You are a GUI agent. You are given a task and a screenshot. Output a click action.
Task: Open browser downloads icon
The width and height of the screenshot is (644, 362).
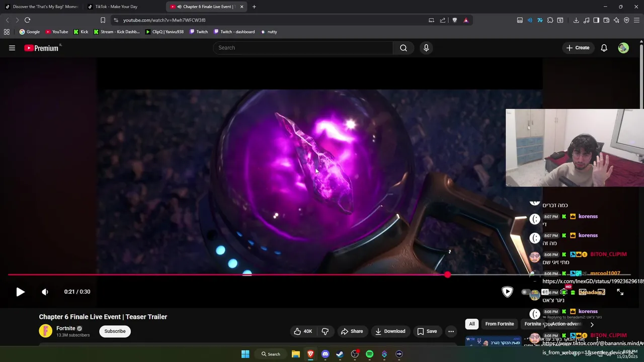[576, 20]
